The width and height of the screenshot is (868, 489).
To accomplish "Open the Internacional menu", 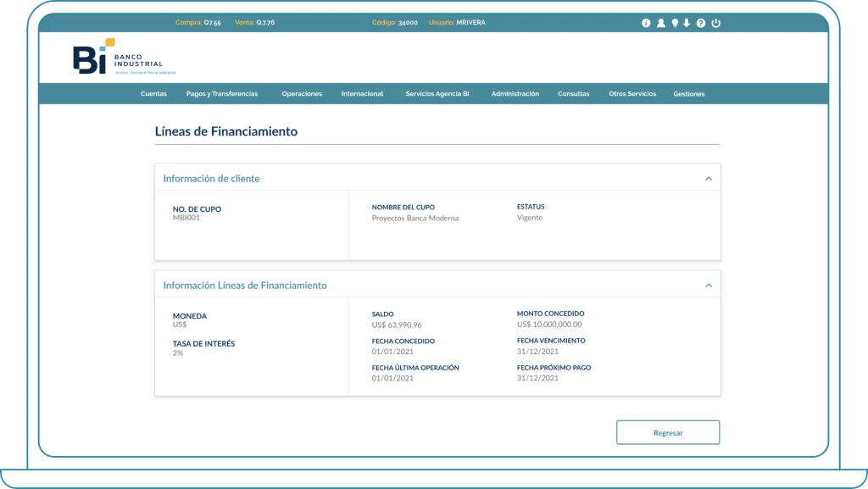I will [x=362, y=94].
